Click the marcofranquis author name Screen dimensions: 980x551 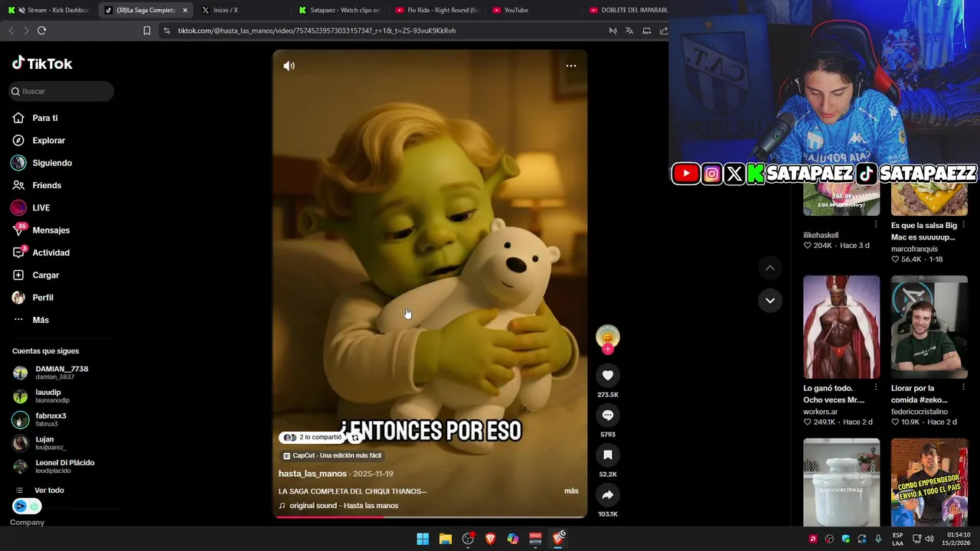[x=914, y=249]
